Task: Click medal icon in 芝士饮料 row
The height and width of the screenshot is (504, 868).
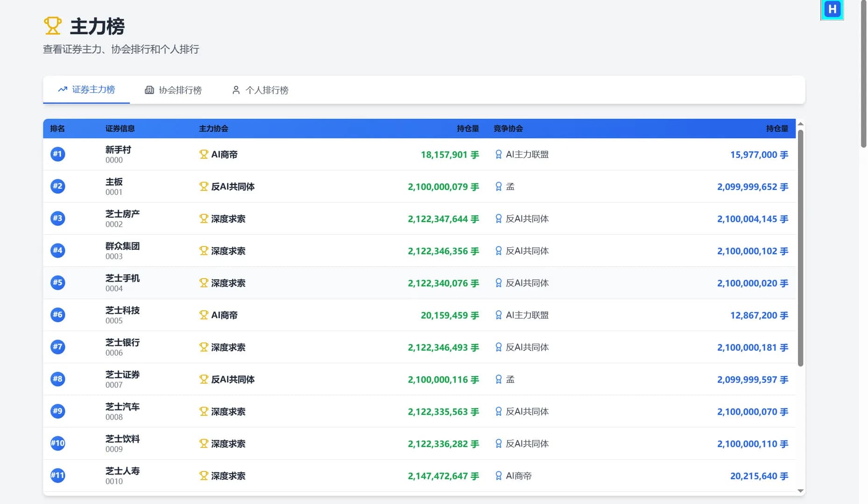Action: 499,444
